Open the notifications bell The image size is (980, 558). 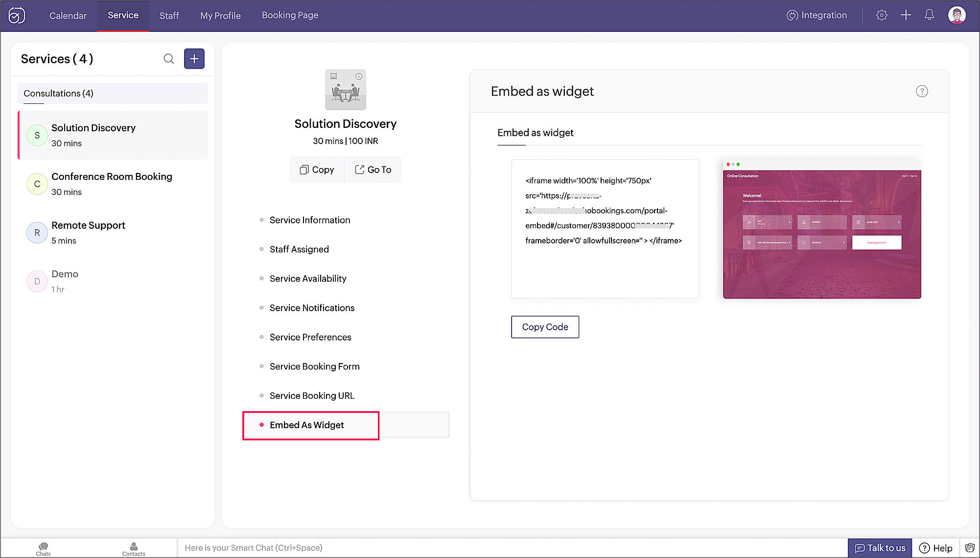929,15
